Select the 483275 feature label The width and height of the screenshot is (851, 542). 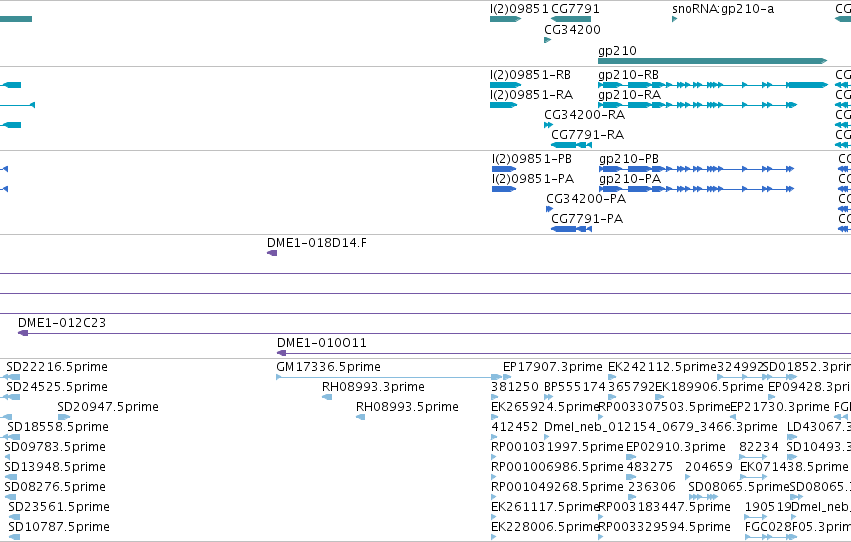650,467
